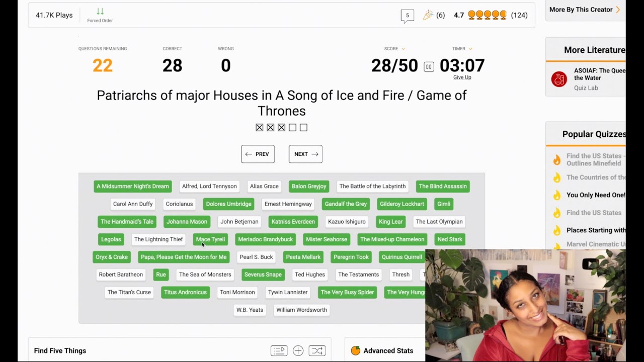Click the playlist icon near Find Five Things
644x362 pixels.
pyautogui.click(x=279, y=350)
